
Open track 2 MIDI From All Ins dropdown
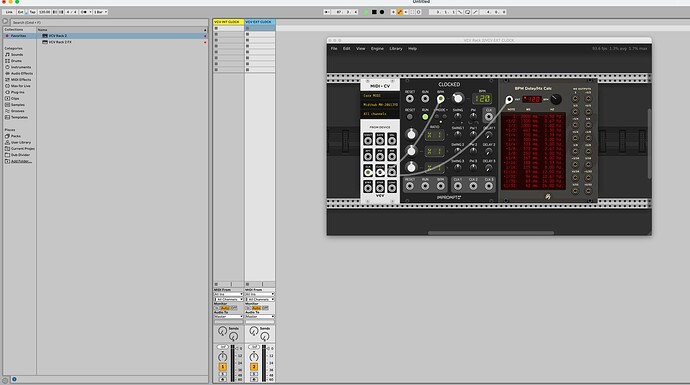tap(260, 294)
